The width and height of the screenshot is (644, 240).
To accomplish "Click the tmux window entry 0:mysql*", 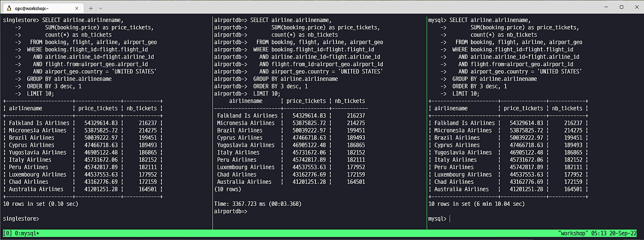I will pyautogui.click(x=27, y=233).
